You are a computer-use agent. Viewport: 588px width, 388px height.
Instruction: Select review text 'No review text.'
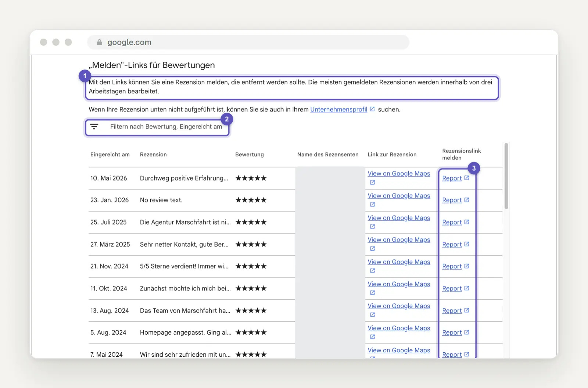[x=161, y=200]
